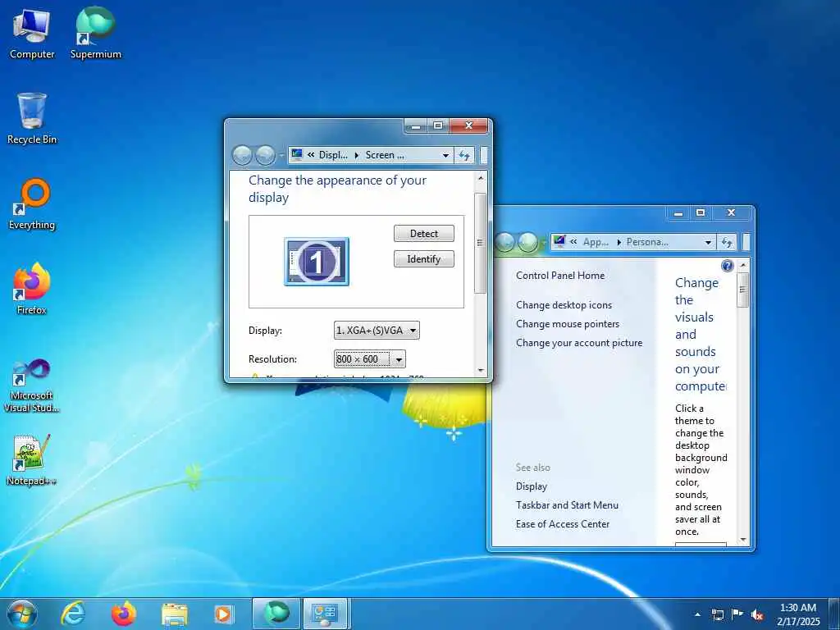Show hidden tray icons arrow

click(x=697, y=614)
